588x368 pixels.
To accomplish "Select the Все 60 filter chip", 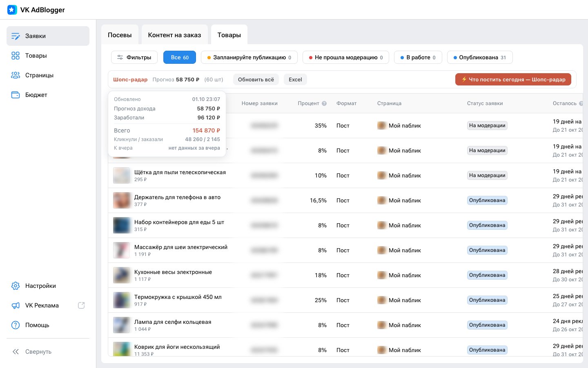I will 180,57.
